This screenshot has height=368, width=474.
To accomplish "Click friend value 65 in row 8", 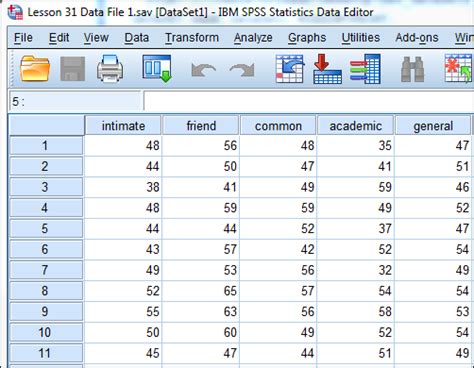I will (x=201, y=291).
